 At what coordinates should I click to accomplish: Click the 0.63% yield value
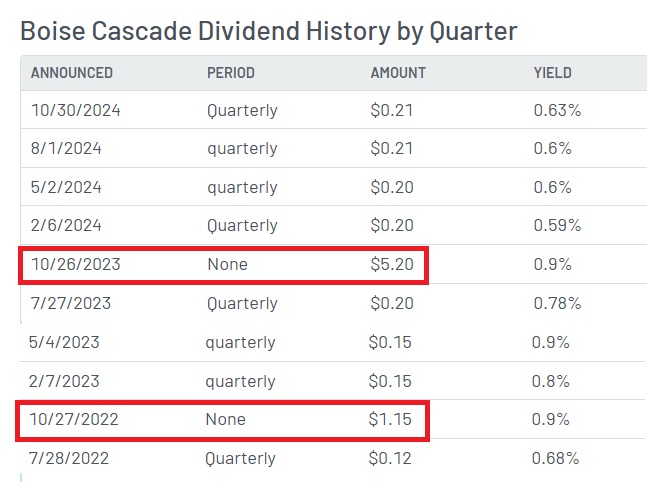click(557, 110)
